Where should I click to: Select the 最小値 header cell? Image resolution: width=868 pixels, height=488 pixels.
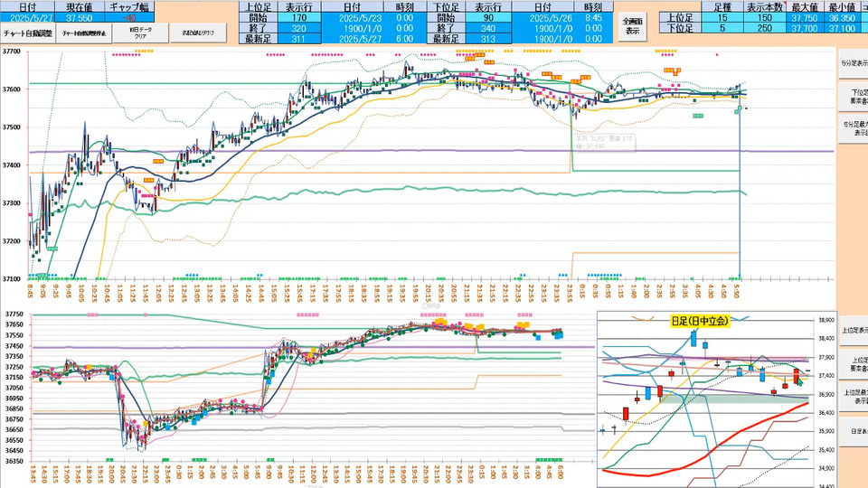pos(842,7)
